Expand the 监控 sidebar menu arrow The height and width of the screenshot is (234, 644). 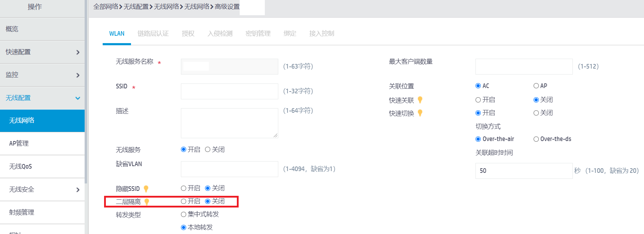pyautogui.click(x=78, y=75)
